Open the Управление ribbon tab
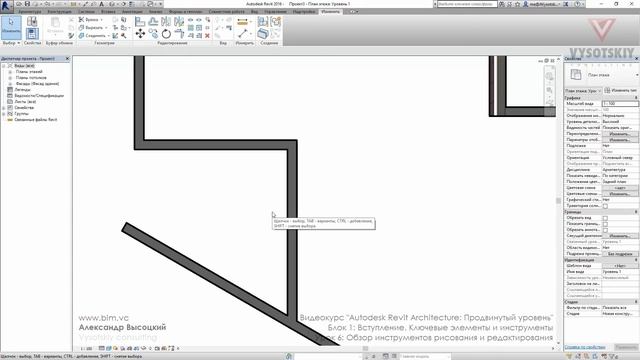The height and width of the screenshot is (360, 640). click(275, 12)
